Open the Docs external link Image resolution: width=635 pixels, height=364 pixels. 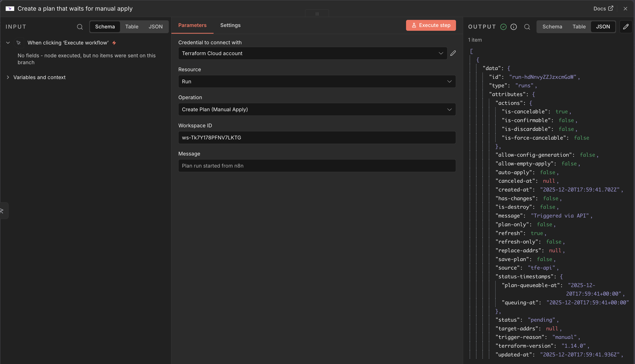pyautogui.click(x=603, y=9)
